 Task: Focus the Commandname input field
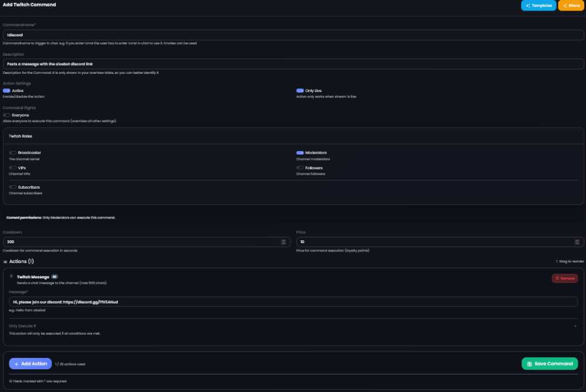[293, 35]
